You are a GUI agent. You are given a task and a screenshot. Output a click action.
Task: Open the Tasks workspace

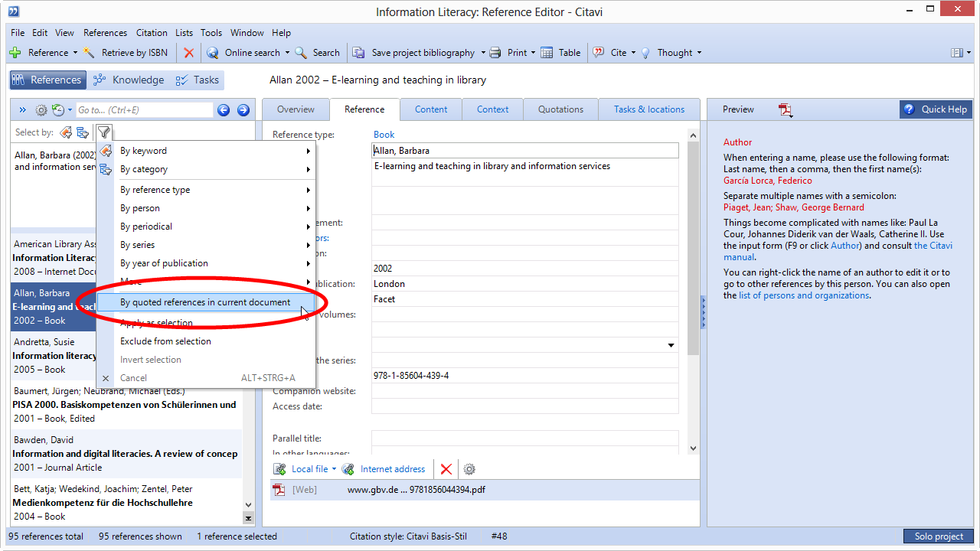click(198, 80)
